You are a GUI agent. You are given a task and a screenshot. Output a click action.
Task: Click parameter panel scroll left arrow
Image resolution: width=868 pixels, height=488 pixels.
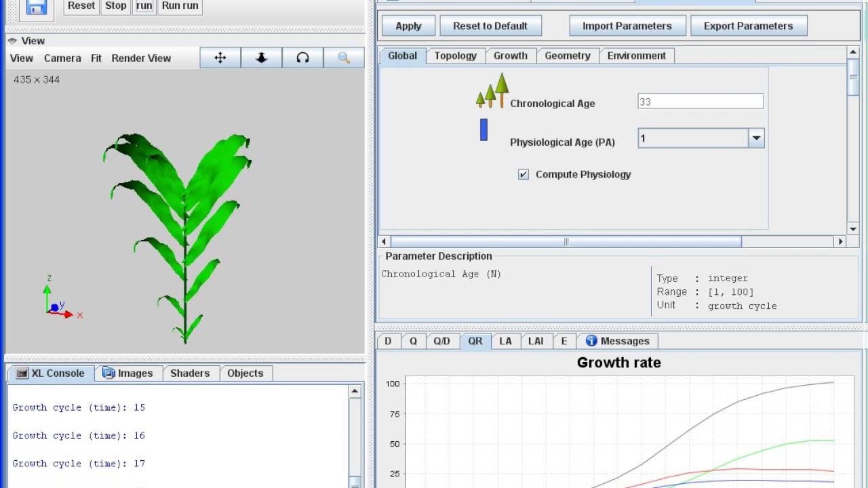384,242
